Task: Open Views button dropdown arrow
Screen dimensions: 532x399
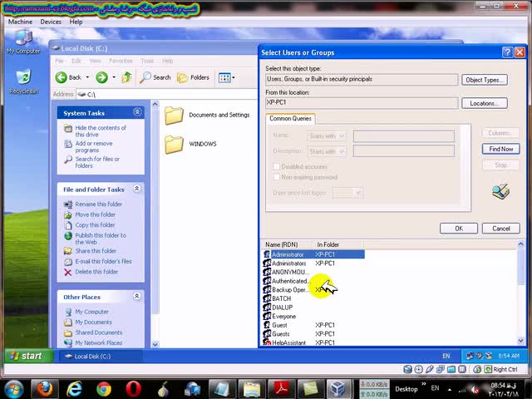Action: coord(234,77)
